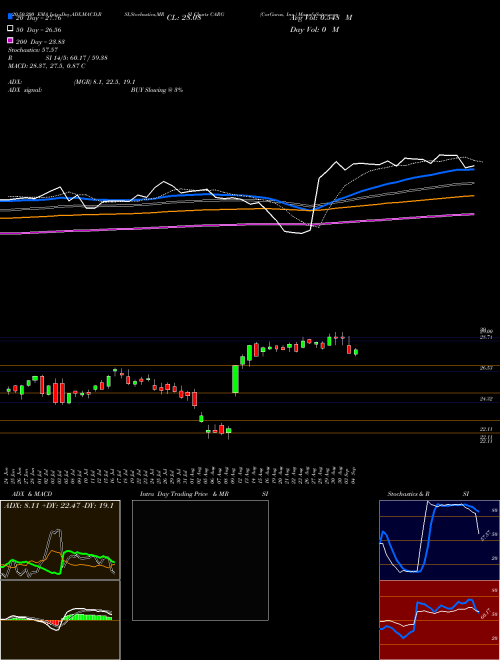Open the MACD histogram chart thumbnail
This screenshot has height=660, width=500.
point(60,620)
